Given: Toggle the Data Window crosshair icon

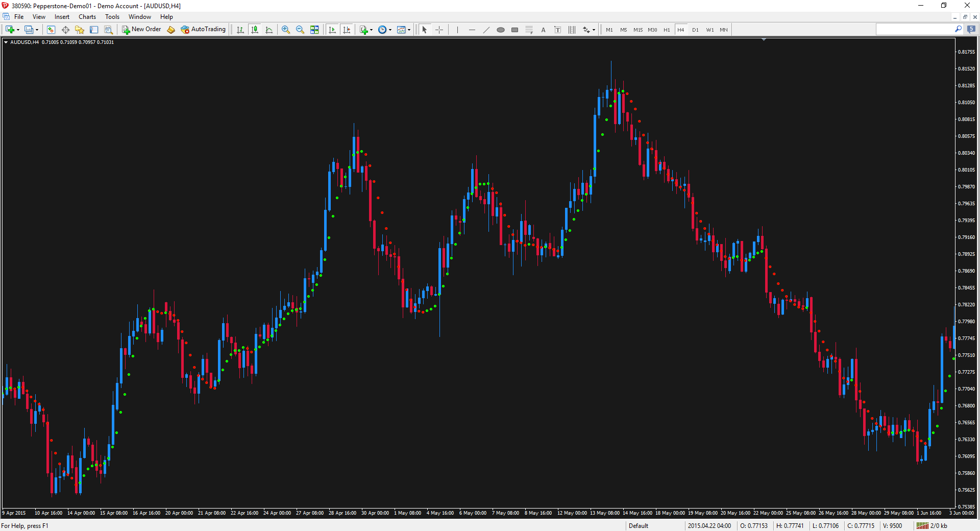Looking at the screenshot, I should coord(65,30).
